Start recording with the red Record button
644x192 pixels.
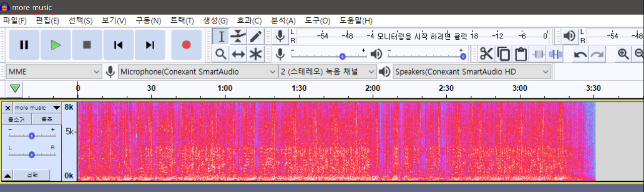[x=186, y=45]
